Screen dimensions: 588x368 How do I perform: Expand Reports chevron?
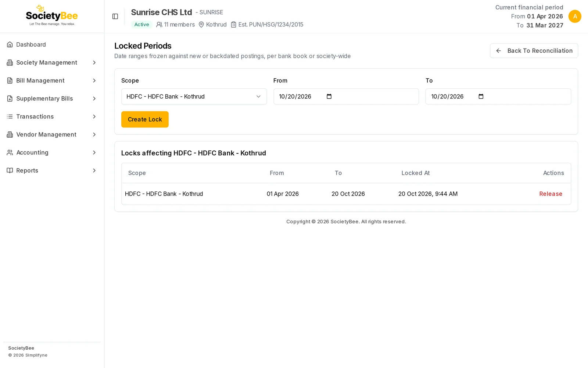click(94, 170)
